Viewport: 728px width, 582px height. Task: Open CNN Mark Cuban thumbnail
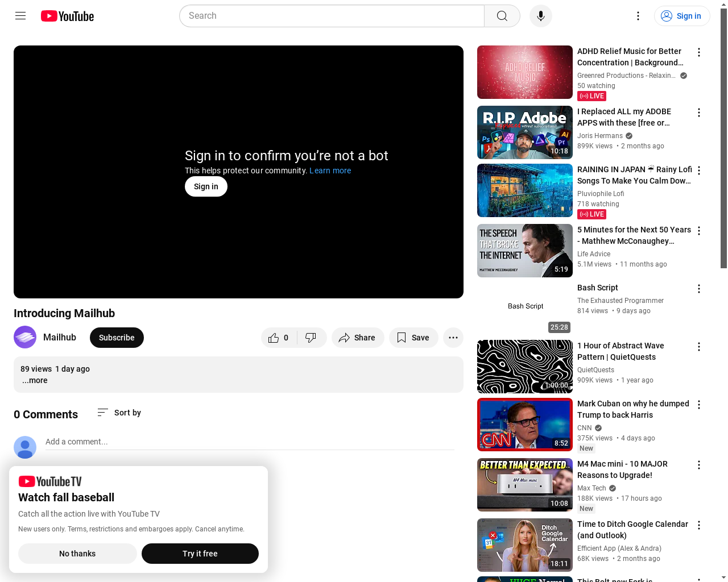point(525,425)
